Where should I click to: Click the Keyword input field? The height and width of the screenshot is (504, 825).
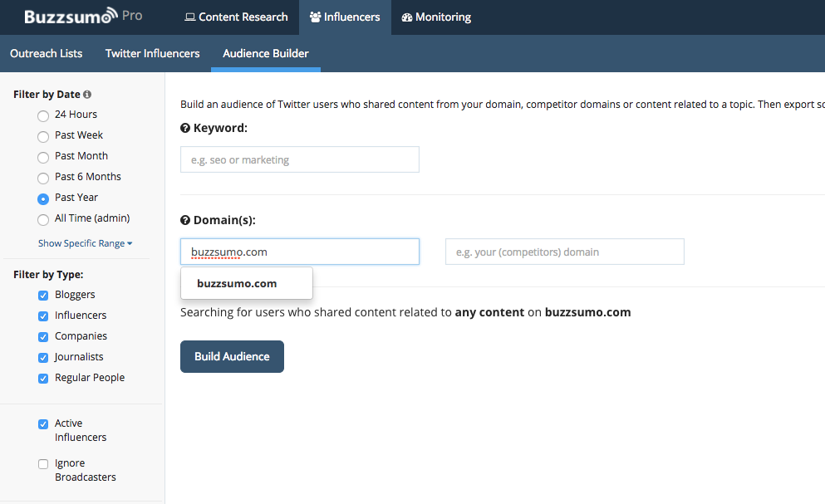[299, 159]
